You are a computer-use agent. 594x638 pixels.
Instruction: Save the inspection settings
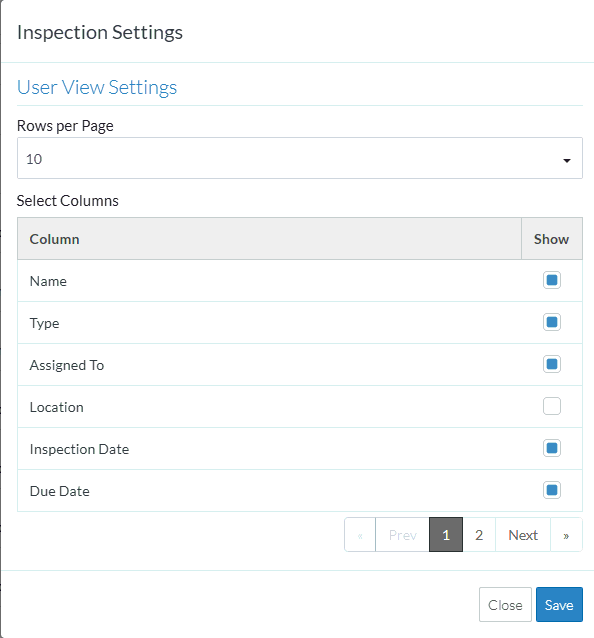559,605
